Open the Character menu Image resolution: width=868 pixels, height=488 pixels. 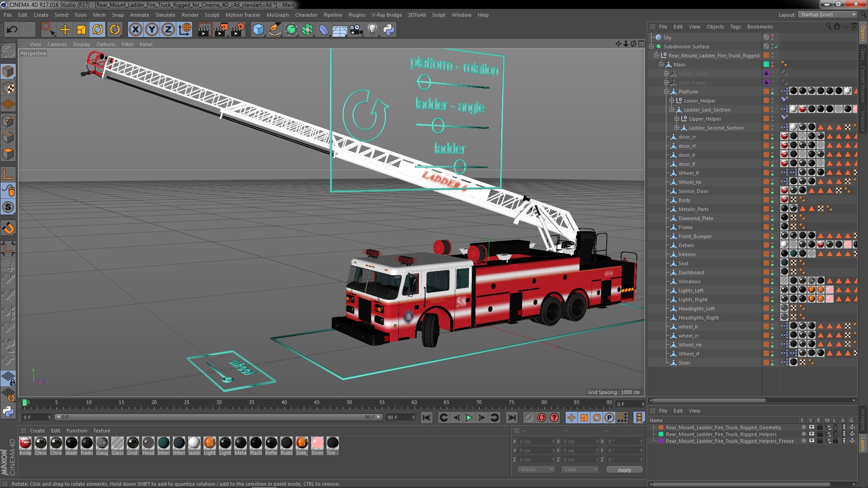tap(306, 15)
